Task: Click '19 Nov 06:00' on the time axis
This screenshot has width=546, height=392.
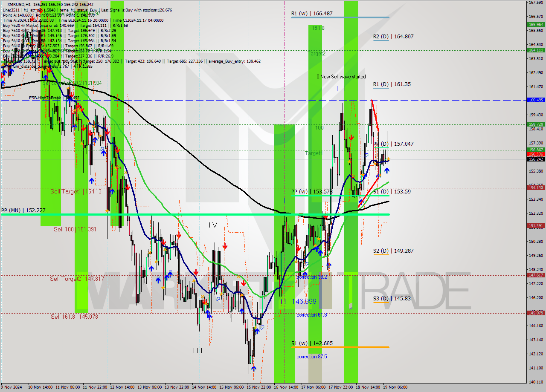Action: (x=395, y=387)
